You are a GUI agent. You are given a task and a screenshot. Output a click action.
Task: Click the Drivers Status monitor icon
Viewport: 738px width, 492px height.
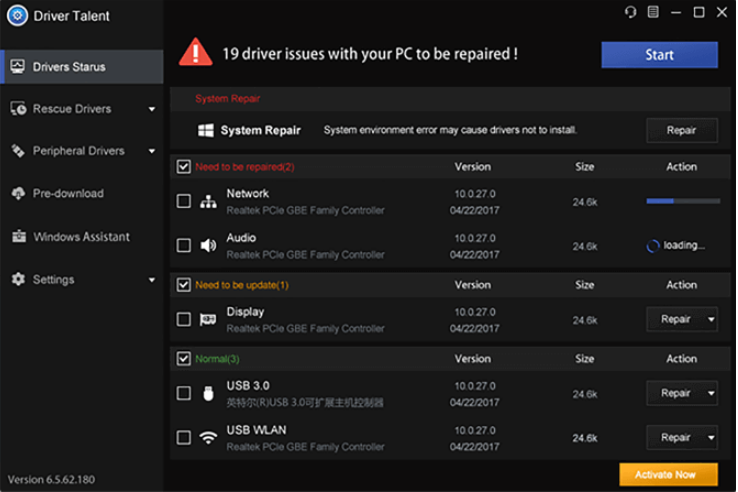tap(18, 66)
